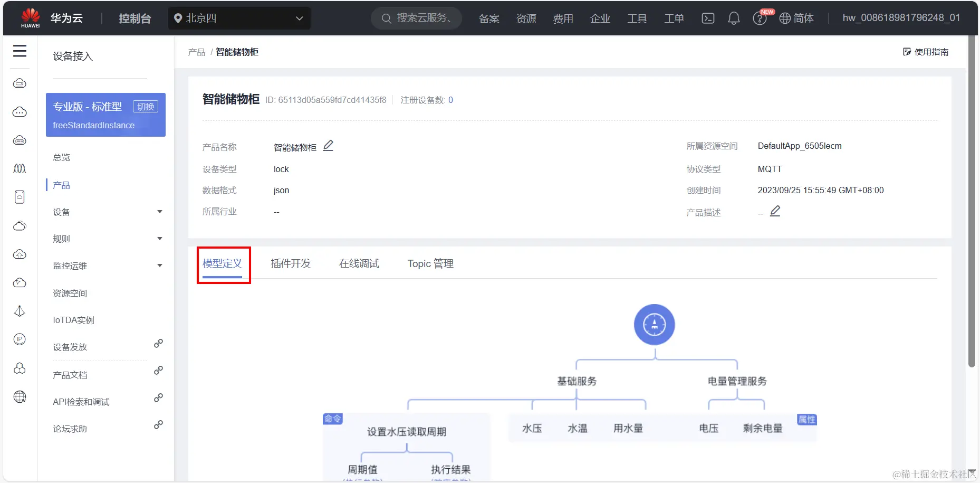The image size is (980, 483).
Task: Click the page vertical scrollbar
Action: point(972,202)
